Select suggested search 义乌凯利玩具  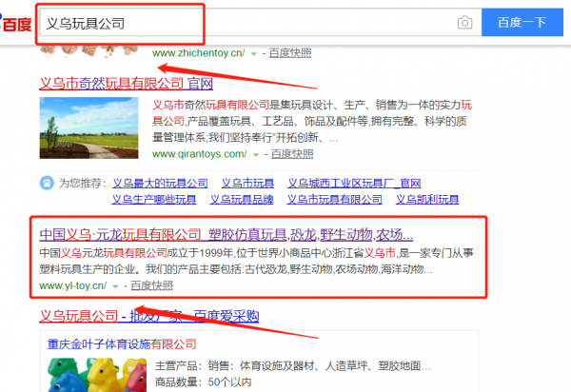(427, 200)
